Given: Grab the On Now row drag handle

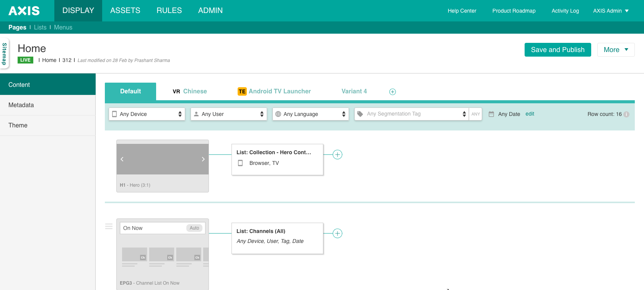Looking at the screenshot, I should click(x=109, y=226).
